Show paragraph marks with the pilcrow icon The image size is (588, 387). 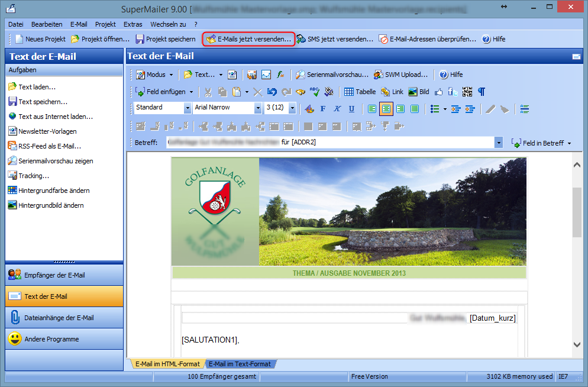(482, 92)
